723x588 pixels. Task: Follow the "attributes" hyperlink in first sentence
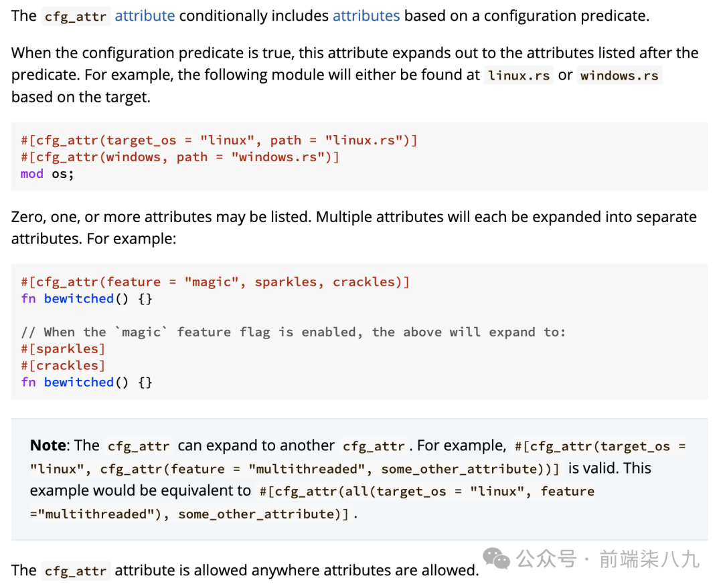click(366, 15)
